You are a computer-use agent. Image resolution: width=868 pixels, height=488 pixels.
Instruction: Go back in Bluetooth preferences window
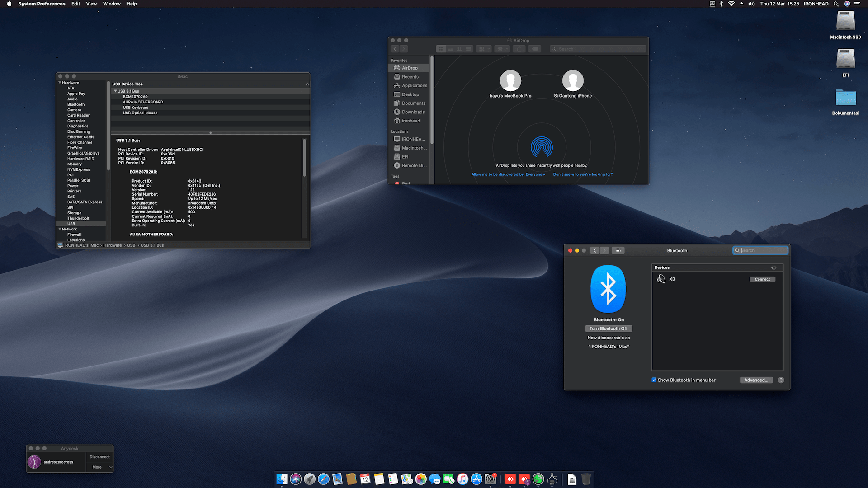point(595,250)
